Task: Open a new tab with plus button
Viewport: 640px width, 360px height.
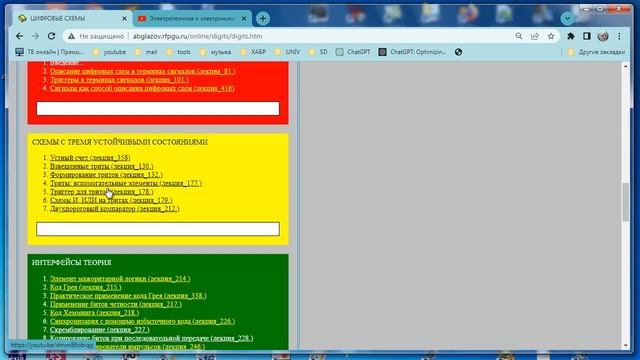Action: click(263, 18)
